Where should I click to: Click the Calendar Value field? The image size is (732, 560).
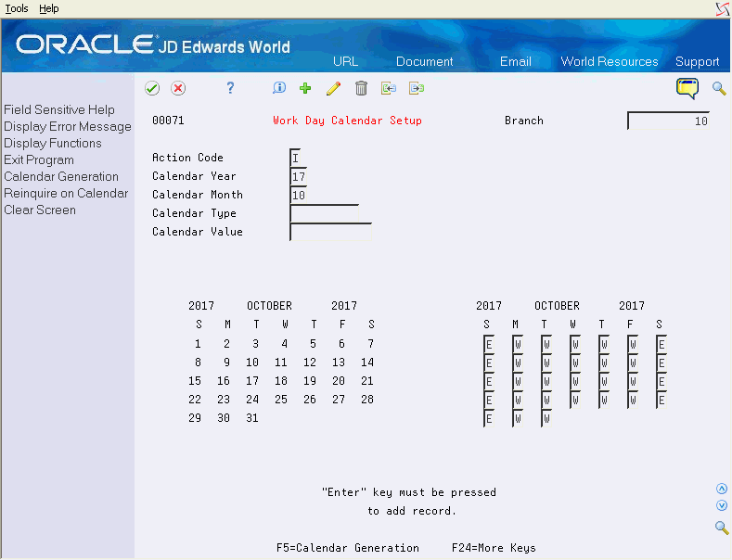pos(331,232)
